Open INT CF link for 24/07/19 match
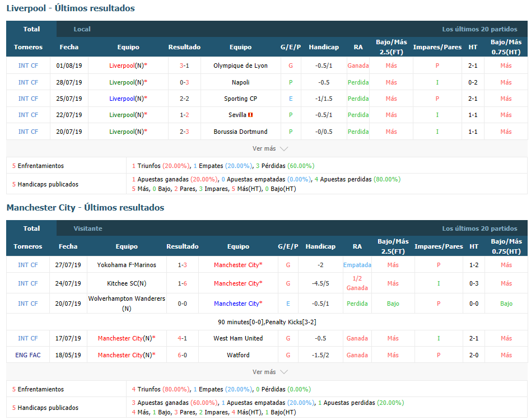 pos(28,283)
